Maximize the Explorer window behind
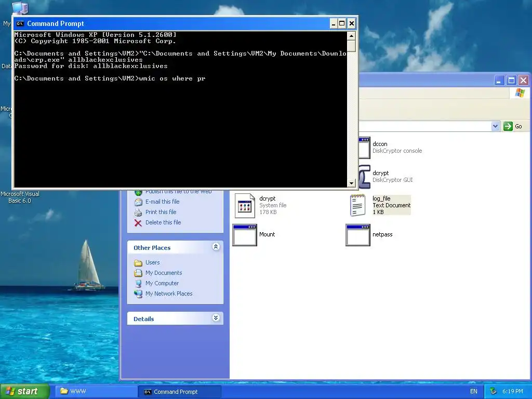 (x=511, y=81)
